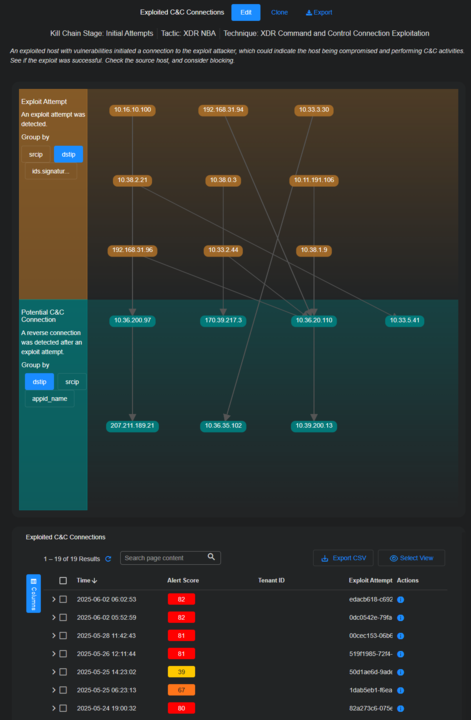Screen dimensions: 471x720
Task: Group exploit attempts by srcip
Action: tap(36, 154)
